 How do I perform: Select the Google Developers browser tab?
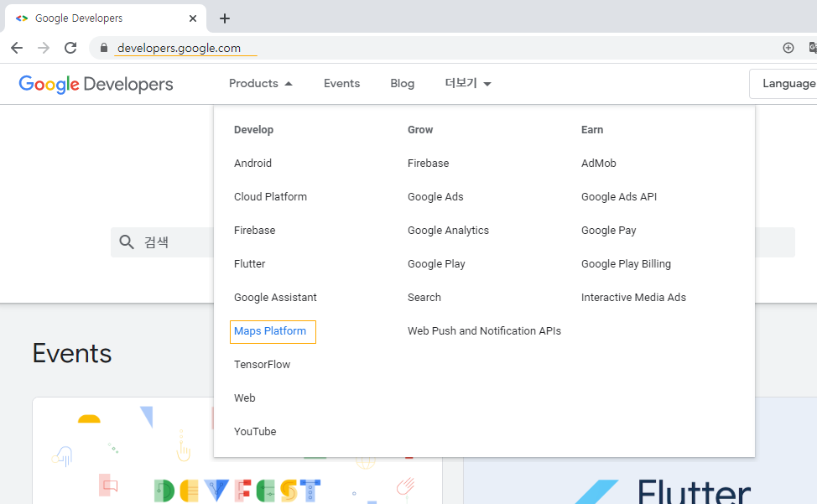pyautogui.click(x=106, y=18)
